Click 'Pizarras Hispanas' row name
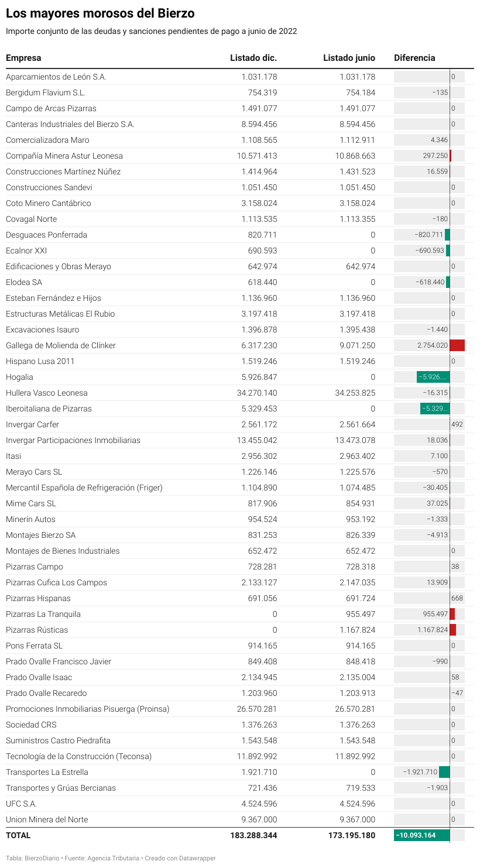The width and height of the screenshot is (480, 868). pos(38,598)
